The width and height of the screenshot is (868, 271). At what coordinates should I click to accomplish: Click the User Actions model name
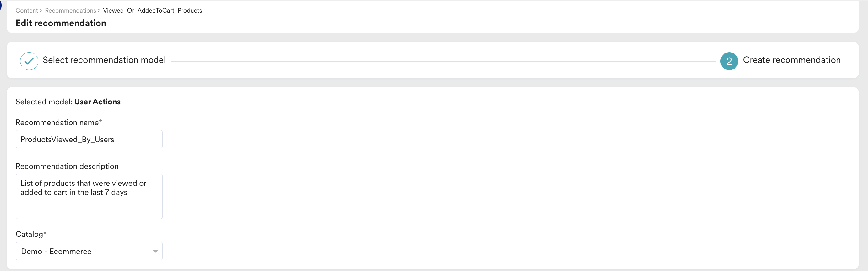click(x=97, y=102)
